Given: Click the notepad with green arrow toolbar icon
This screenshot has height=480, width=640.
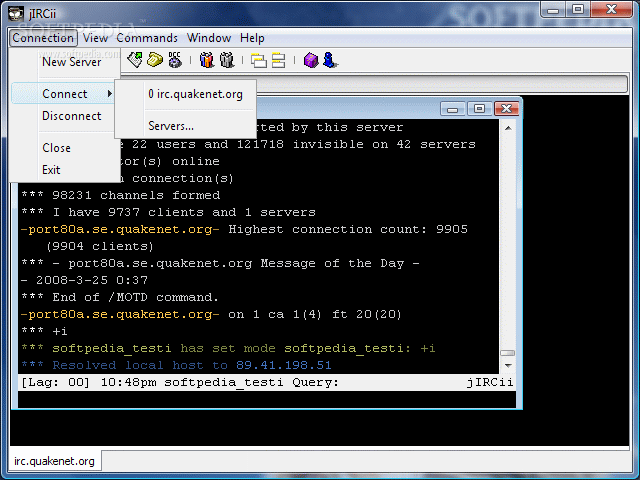Looking at the screenshot, I should 135,60.
